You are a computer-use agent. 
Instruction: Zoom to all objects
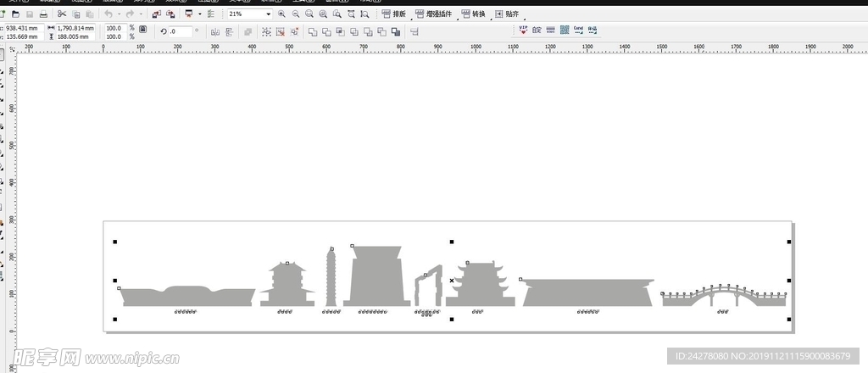point(323,14)
